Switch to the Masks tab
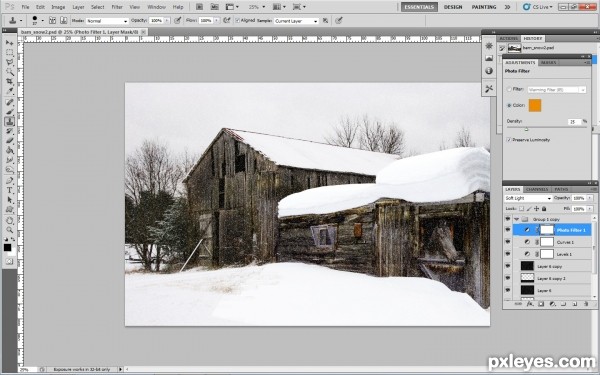 tap(548, 62)
